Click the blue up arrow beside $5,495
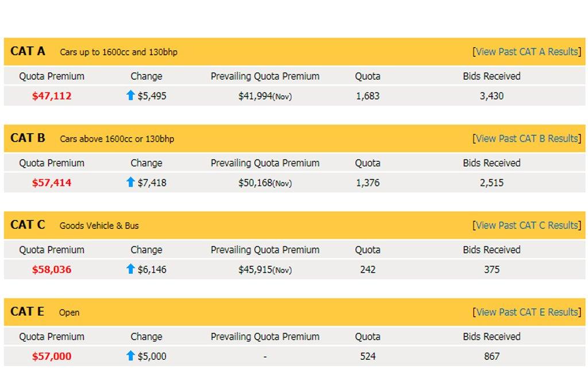 130,95
